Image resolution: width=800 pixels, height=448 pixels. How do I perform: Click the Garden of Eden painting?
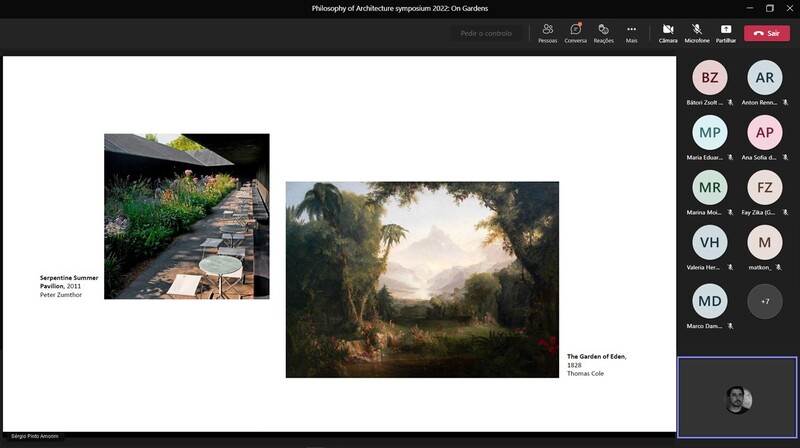422,280
